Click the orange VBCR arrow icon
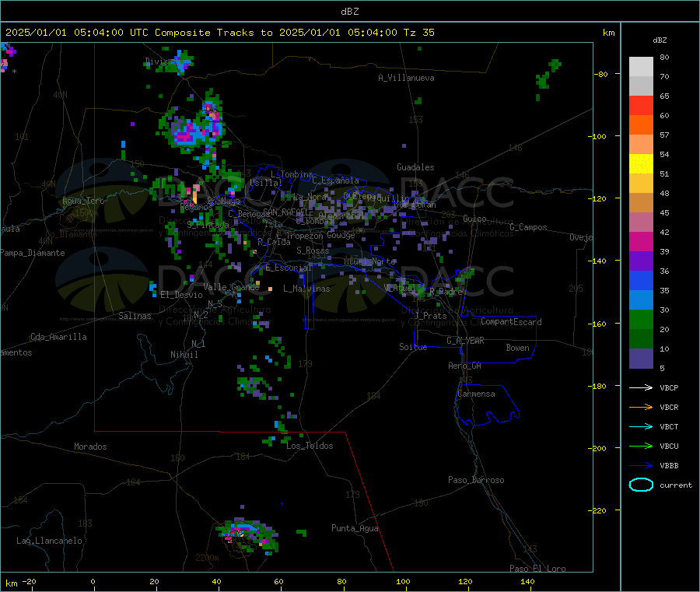The image size is (700, 592). pos(641,407)
